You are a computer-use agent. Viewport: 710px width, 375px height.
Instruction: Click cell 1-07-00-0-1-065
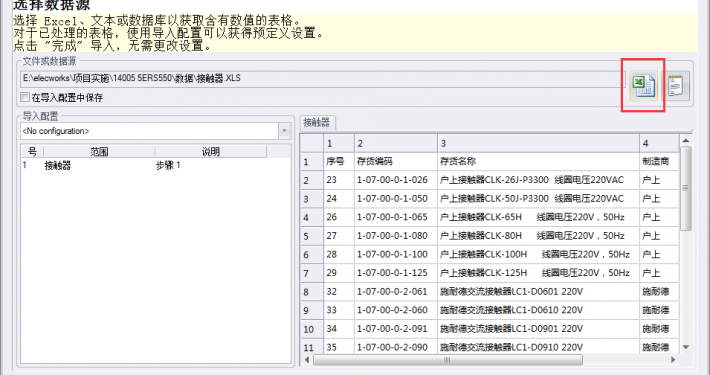coord(396,217)
